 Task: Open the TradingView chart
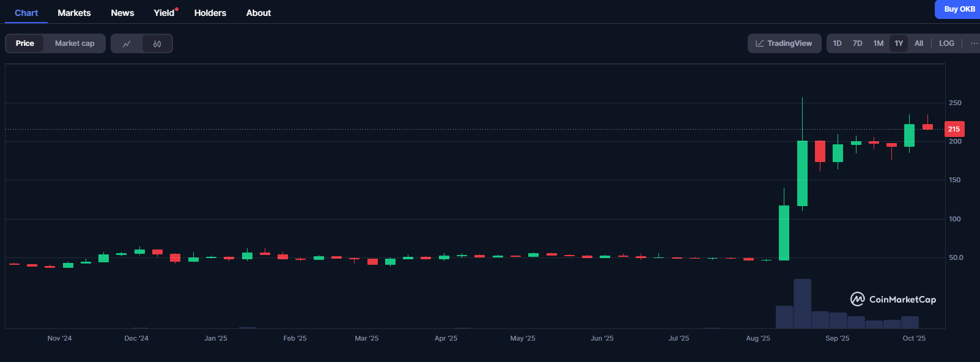point(784,43)
